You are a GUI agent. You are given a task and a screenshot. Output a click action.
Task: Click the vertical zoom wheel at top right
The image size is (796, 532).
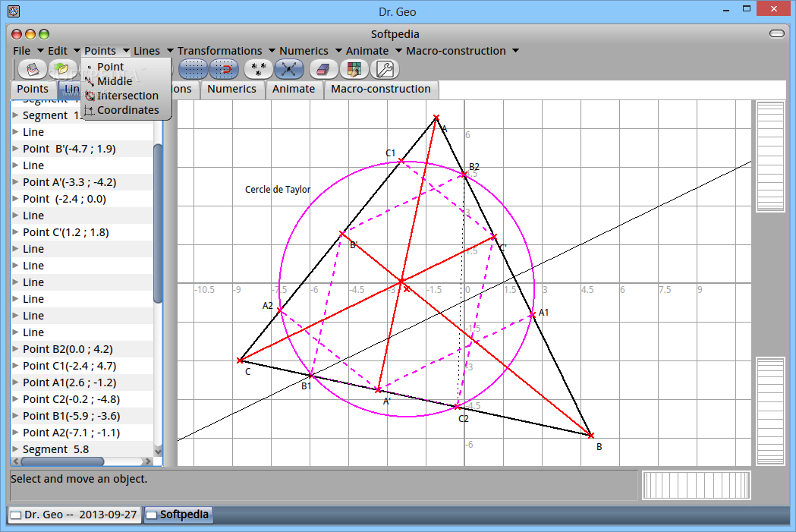[x=770, y=157]
